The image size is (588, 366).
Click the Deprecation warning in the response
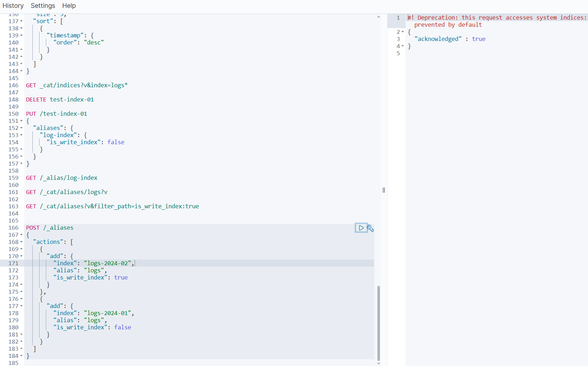[497, 21]
